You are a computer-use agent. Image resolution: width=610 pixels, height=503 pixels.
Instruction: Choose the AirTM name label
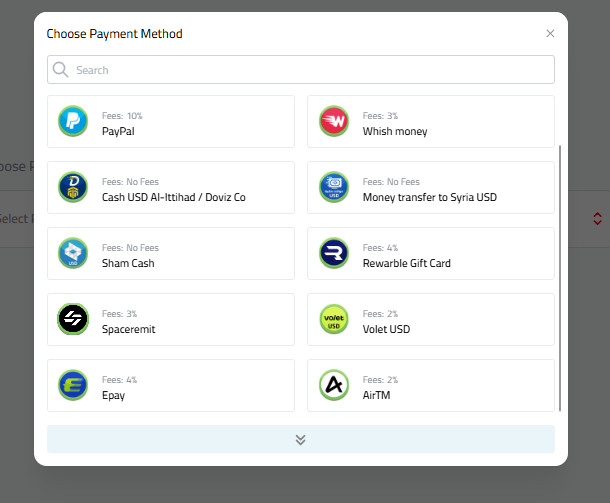coord(376,395)
